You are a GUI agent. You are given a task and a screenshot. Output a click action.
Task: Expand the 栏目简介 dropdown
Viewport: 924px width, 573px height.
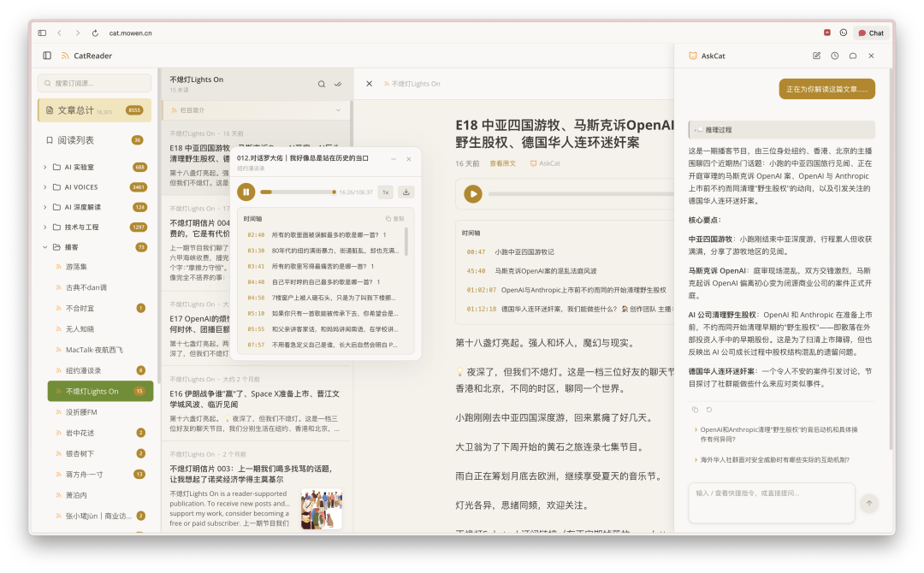[257, 110]
